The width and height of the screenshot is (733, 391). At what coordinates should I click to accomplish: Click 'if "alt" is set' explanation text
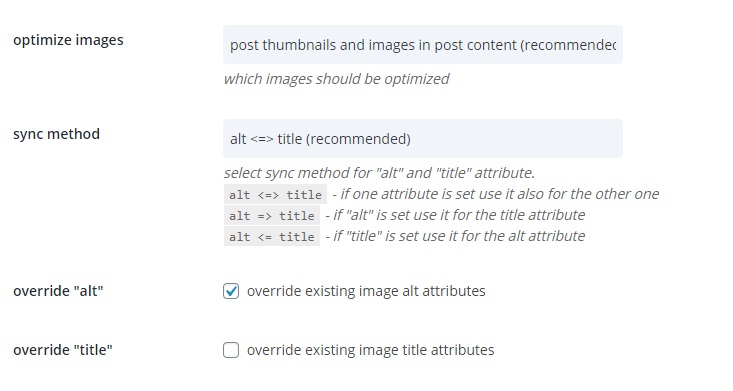(x=455, y=215)
